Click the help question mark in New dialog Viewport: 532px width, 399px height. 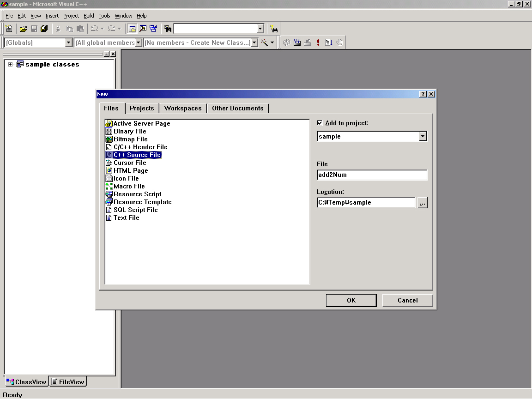pos(423,94)
